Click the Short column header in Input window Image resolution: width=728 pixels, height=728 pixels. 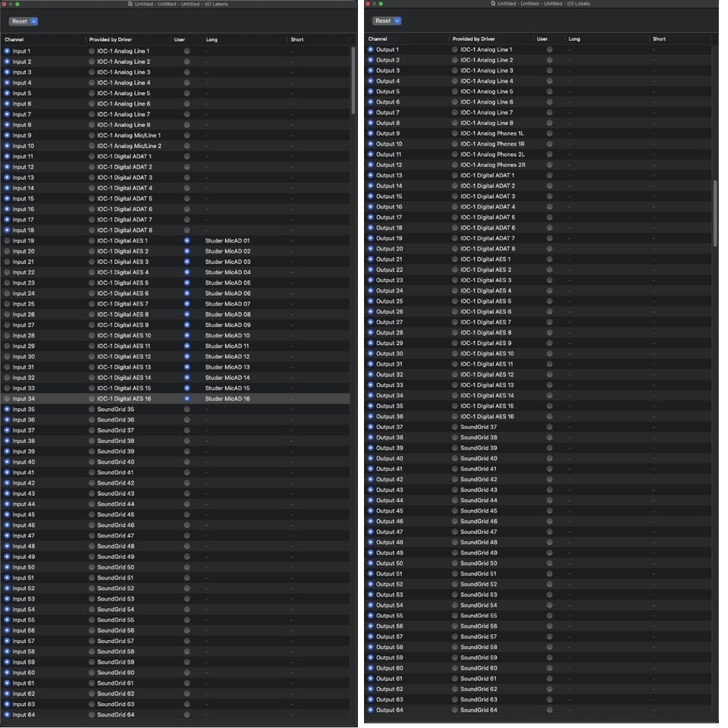297,39
